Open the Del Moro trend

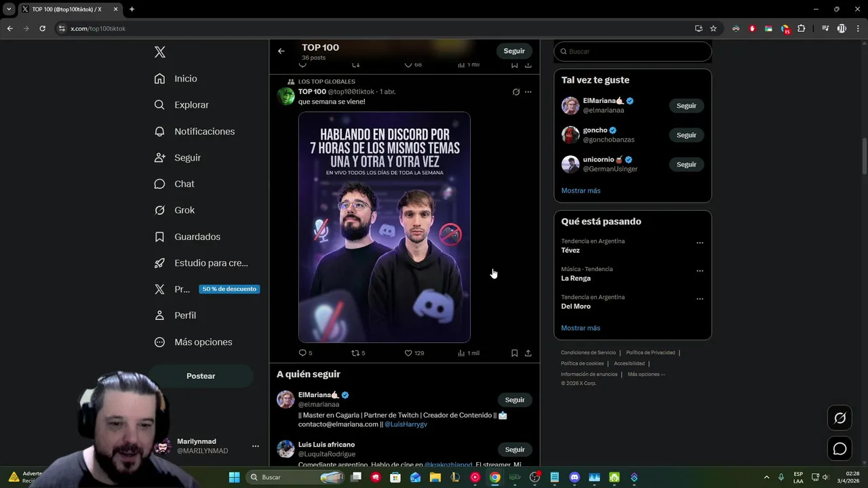(x=576, y=306)
